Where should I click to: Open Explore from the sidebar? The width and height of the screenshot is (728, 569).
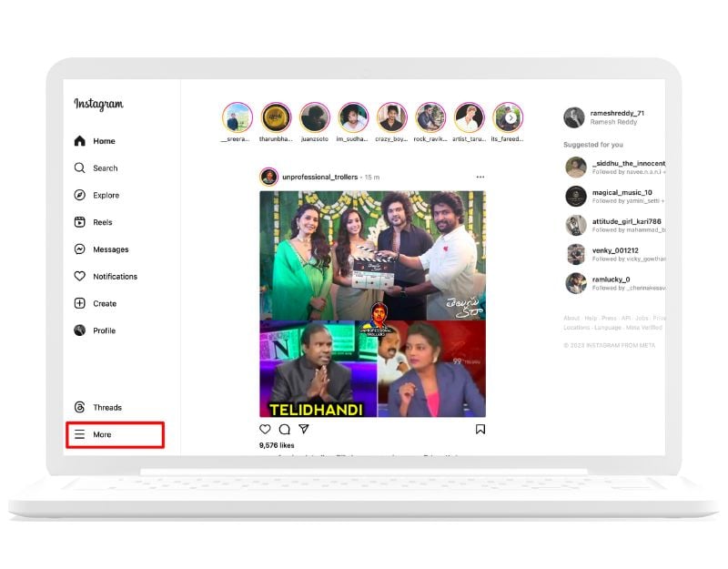coord(106,195)
